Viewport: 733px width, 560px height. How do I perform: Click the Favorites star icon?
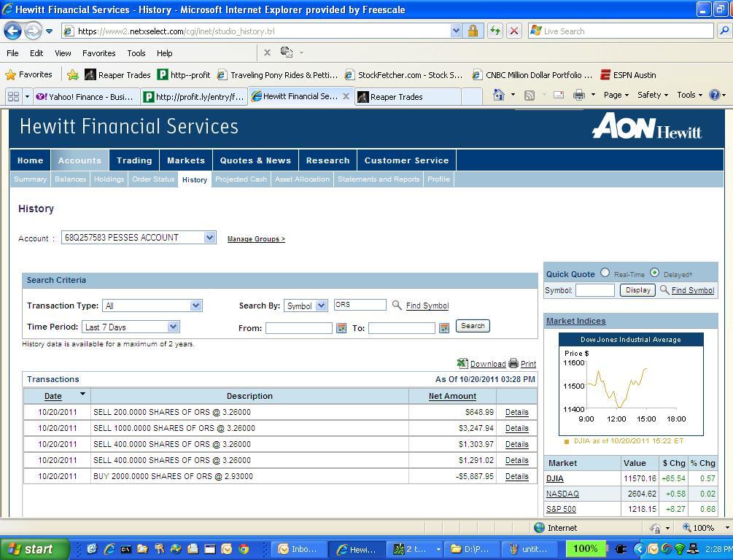click(x=10, y=75)
